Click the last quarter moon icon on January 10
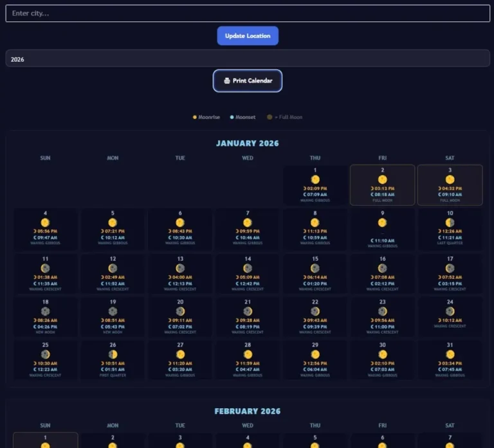Screen dimensions: 494x448 (450, 222)
